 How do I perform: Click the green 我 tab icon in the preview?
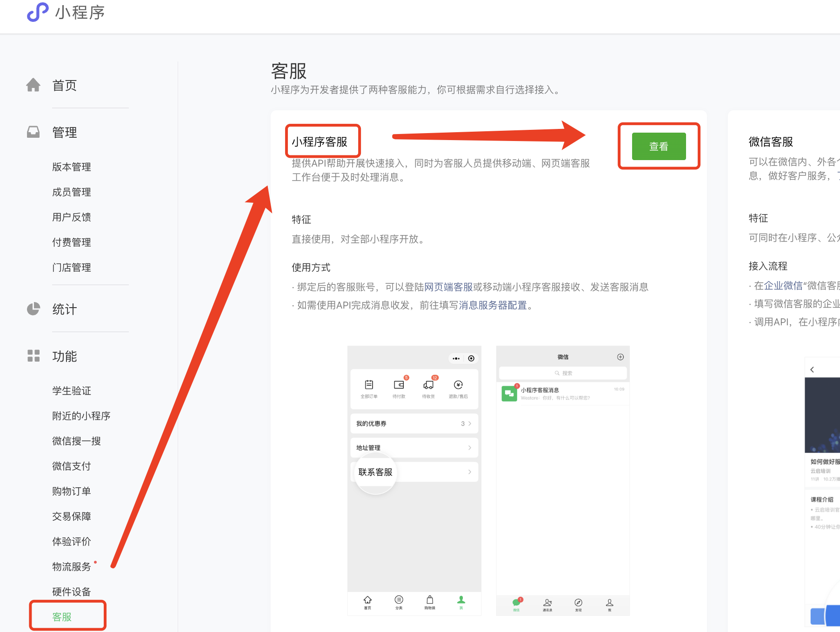click(461, 599)
